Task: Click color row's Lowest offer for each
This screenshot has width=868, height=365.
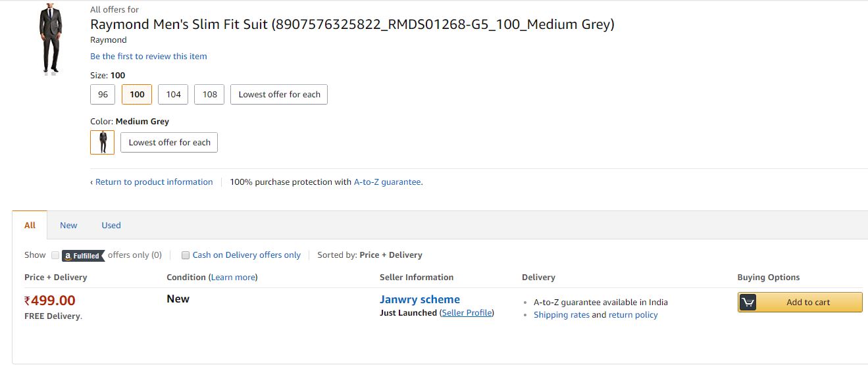Action: [169, 143]
